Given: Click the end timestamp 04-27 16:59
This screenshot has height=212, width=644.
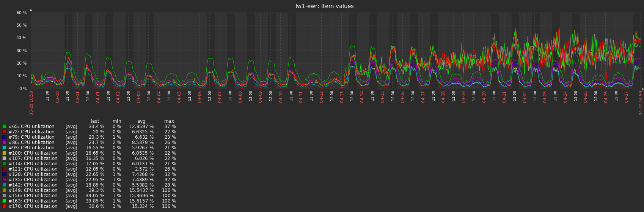Looking at the screenshot, I should (641, 103).
